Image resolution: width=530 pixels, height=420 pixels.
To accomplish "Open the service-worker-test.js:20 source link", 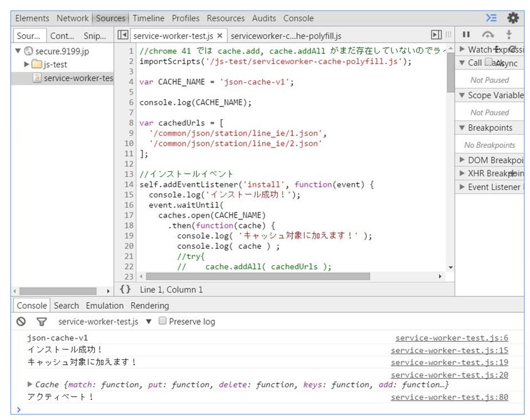I will click(449, 375).
